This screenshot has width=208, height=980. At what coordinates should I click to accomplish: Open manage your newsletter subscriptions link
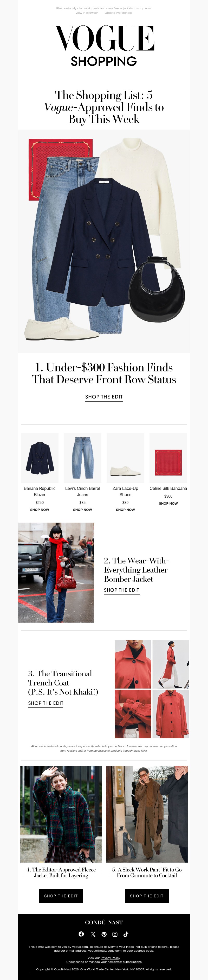[115, 962]
